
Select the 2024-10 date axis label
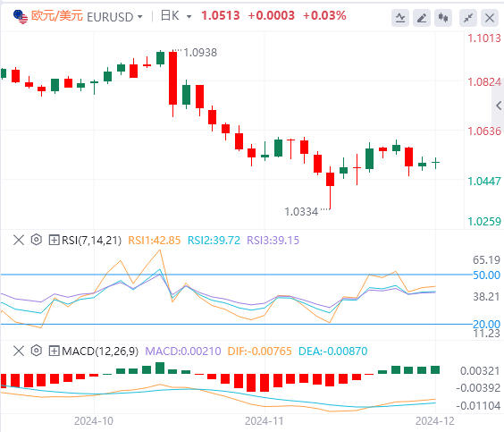tap(94, 421)
